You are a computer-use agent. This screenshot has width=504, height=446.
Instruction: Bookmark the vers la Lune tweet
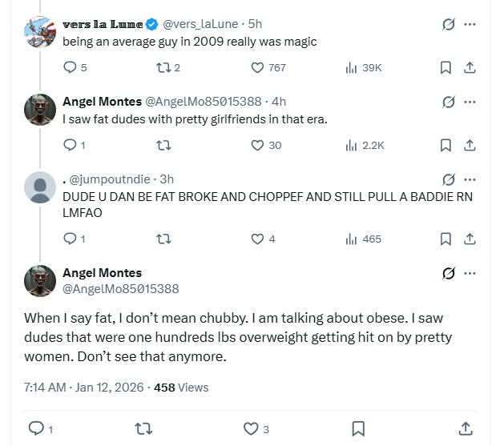(x=446, y=68)
